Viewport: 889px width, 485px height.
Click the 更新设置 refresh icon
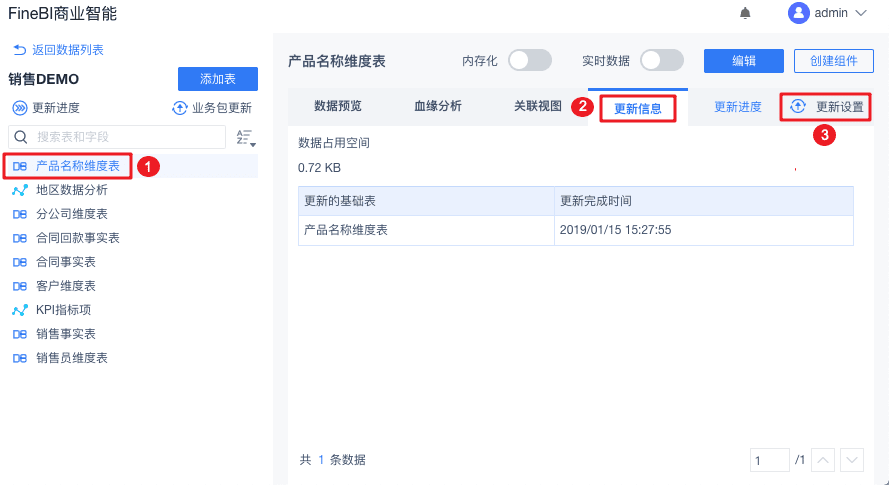tap(797, 106)
